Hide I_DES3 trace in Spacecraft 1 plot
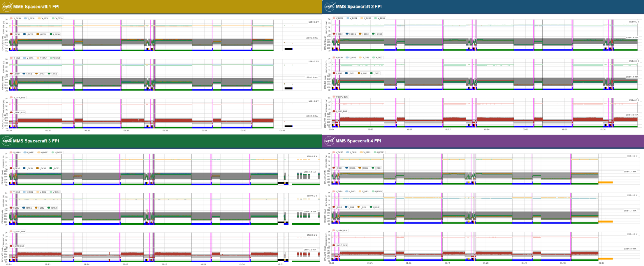Viewport: 644px width, 266px height. pos(55,34)
